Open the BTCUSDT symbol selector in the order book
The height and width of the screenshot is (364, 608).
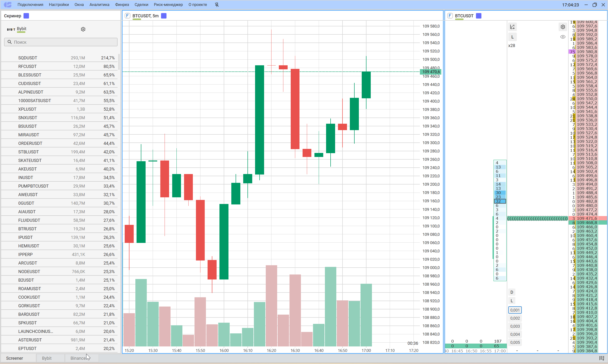(x=464, y=16)
